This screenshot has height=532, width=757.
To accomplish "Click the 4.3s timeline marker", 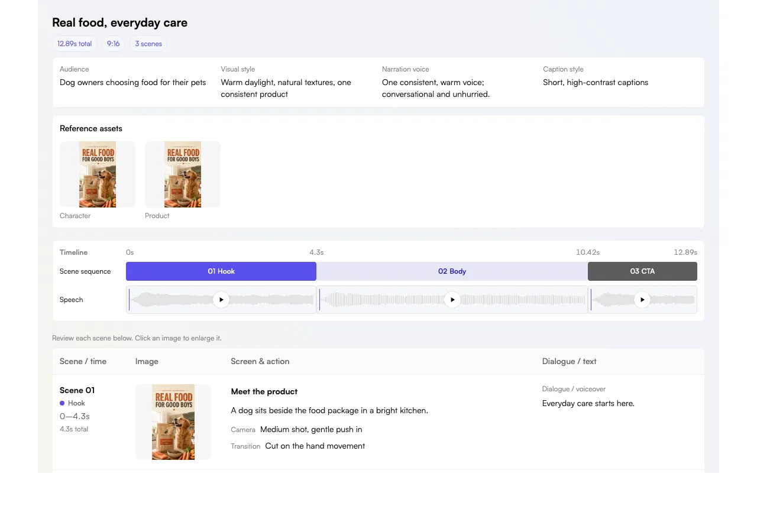I will (316, 252).
